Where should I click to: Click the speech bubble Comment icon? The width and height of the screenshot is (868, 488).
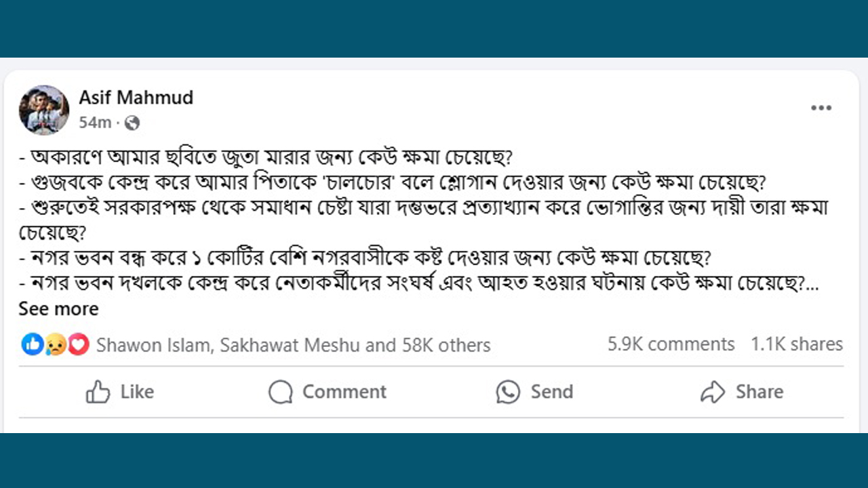280,392
